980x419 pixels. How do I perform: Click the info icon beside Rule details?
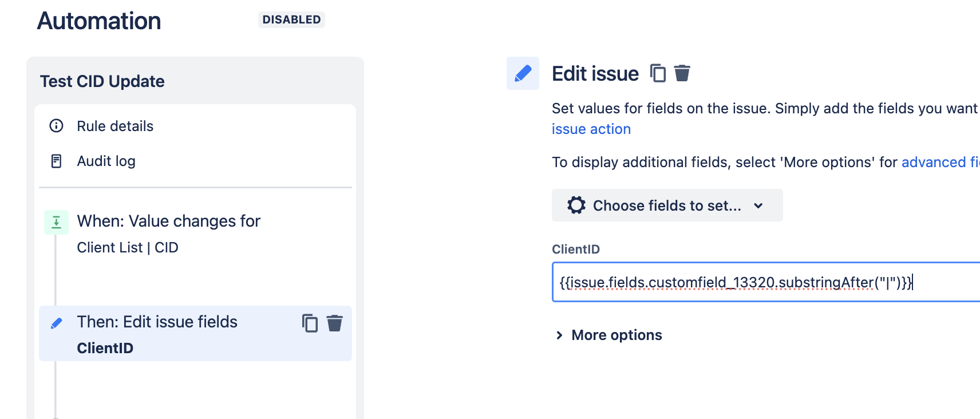pos(56,126)
